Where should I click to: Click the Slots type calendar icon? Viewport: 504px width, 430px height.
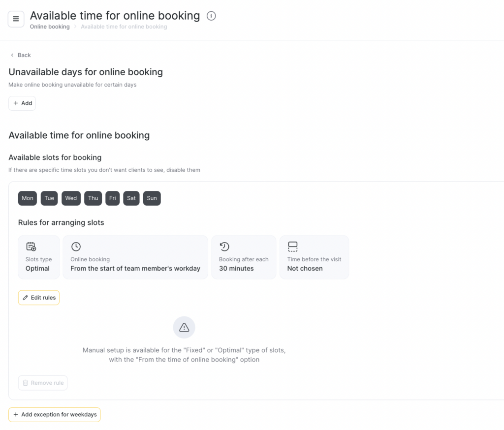(x=31, y=246)
